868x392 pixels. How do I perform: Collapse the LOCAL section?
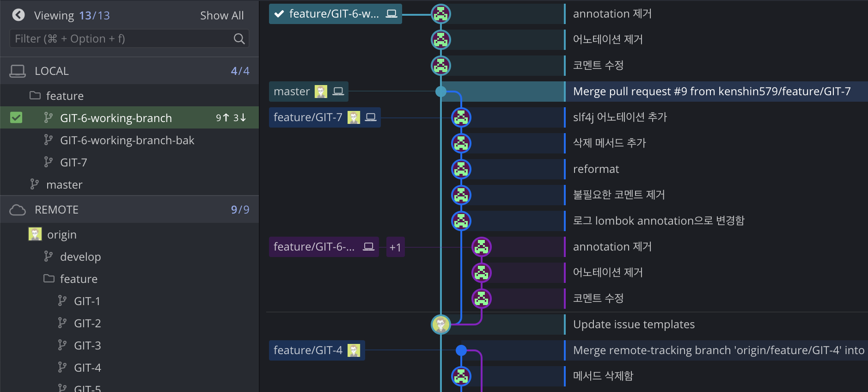coord(52,71)
